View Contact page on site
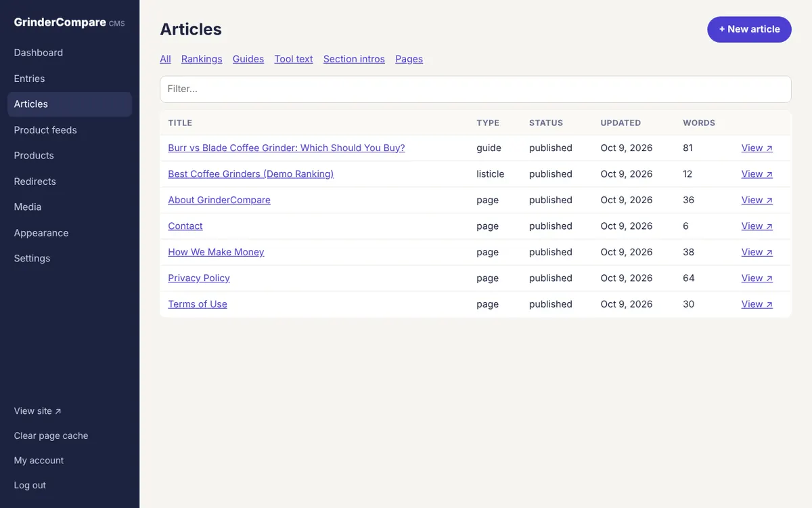The width and height of the screenshot is (812, 508). click(x=757, y=226)
